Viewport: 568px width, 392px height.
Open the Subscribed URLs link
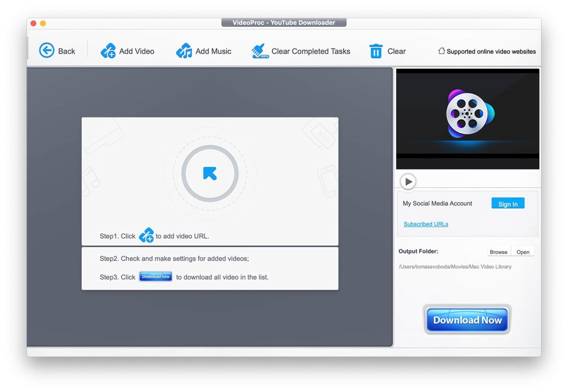(425, 224)
